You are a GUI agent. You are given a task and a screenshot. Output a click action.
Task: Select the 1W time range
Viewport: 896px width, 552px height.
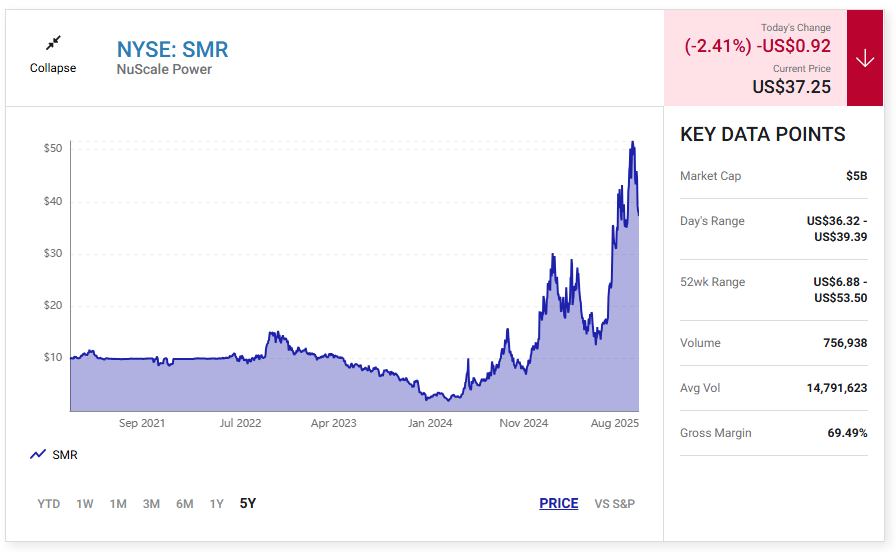(85, 503)
